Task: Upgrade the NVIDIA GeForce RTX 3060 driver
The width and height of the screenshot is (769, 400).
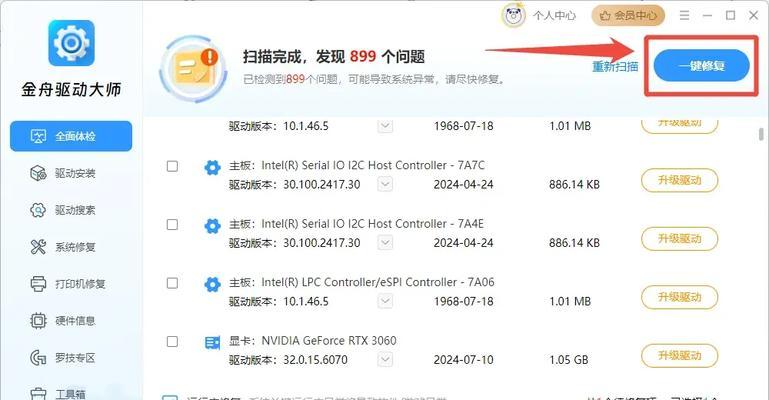Action: pyautogui.click(x=679, y=354)
